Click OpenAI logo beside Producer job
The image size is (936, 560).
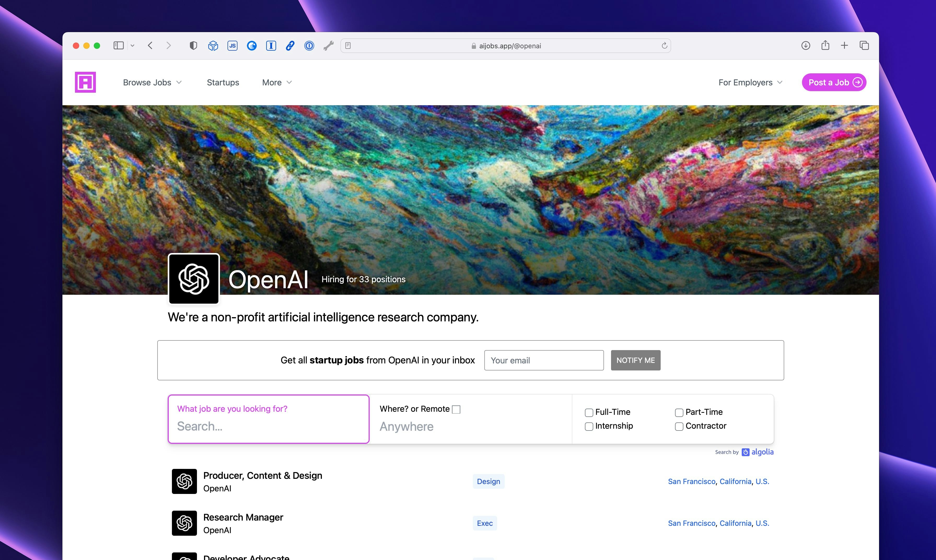pyautogui.click(x=184, y=481)
